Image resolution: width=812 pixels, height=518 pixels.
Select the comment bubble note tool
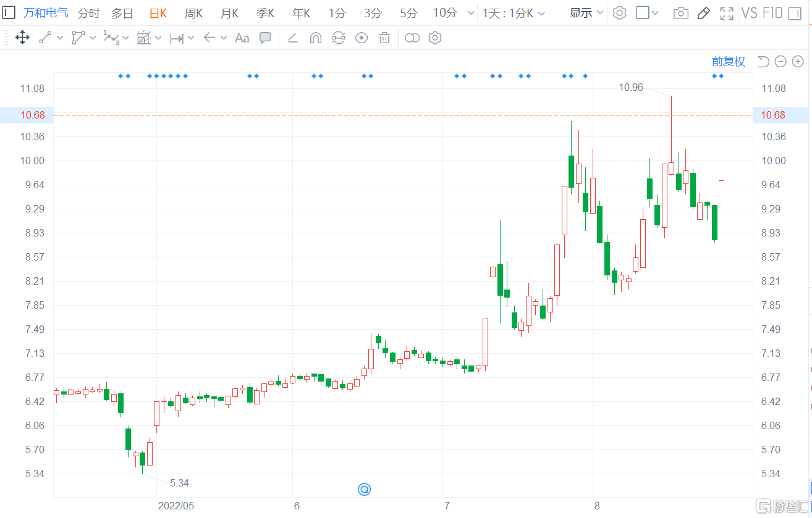tap(265, 38)
